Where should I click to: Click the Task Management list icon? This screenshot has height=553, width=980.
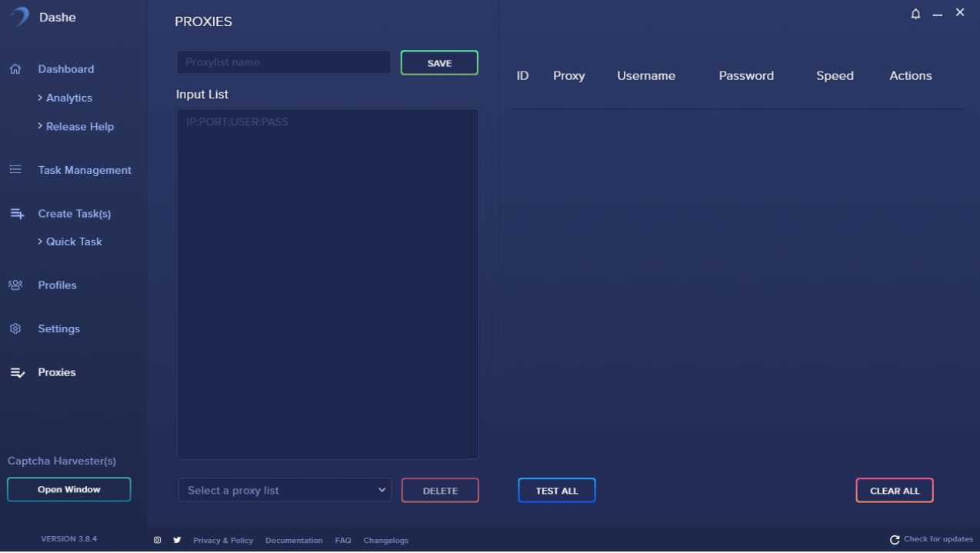pos(15,170)
